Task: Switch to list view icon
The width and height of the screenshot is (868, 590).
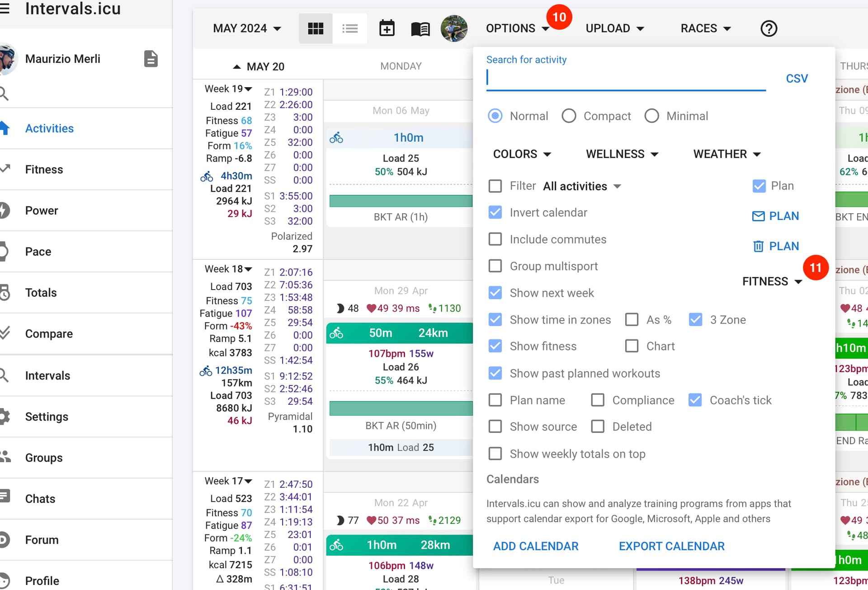Action: click(350, 28)
